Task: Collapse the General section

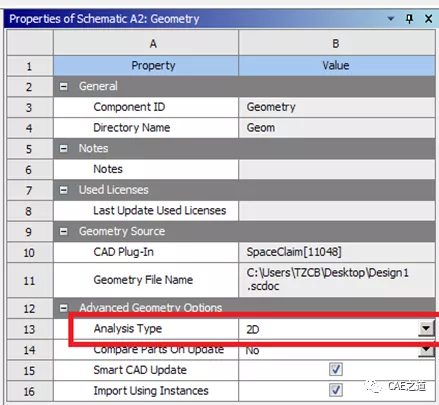Action: tap(63, 87)
